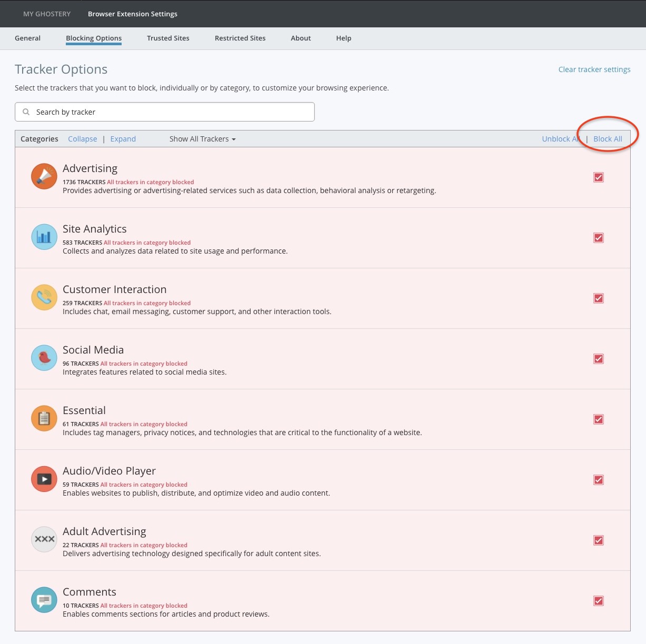Click the 96 TRACKERS count text
The height and width of the screenshot is (644, 646).
(81, 364)
